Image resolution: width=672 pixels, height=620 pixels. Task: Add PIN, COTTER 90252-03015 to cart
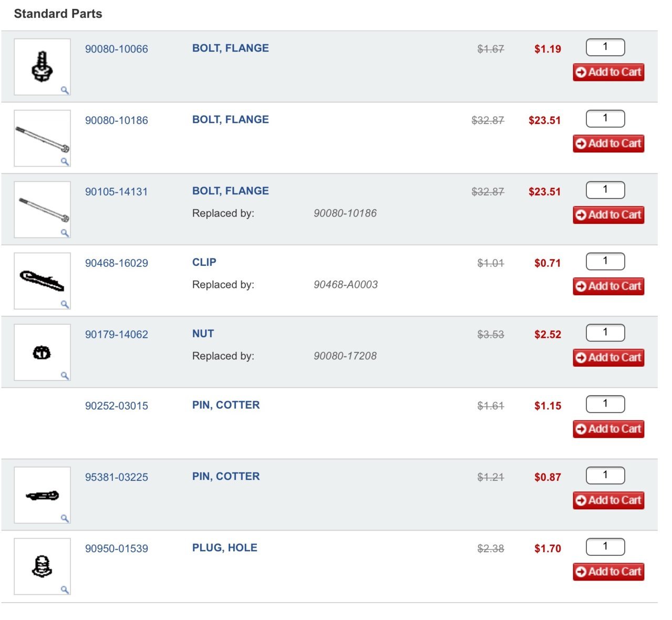point(608,429)
